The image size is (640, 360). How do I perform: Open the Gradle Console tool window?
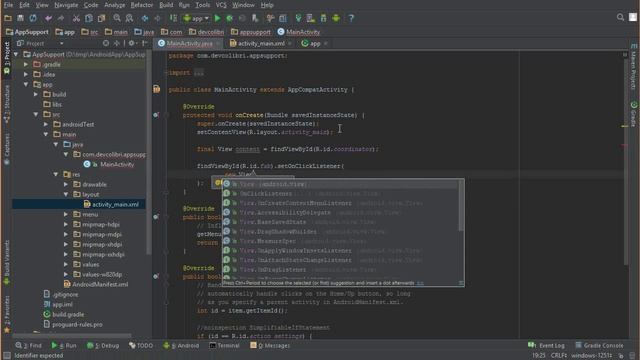click(599, 345)
